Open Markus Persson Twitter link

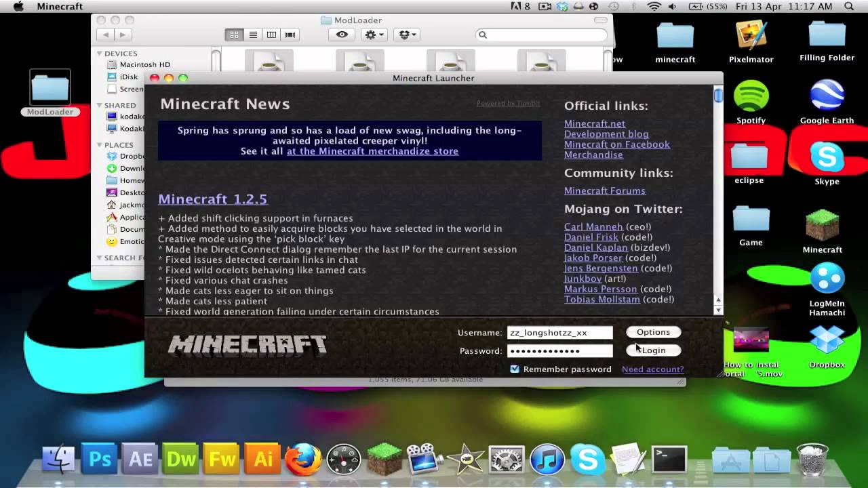pyautogui.click(x=600, y=289)
